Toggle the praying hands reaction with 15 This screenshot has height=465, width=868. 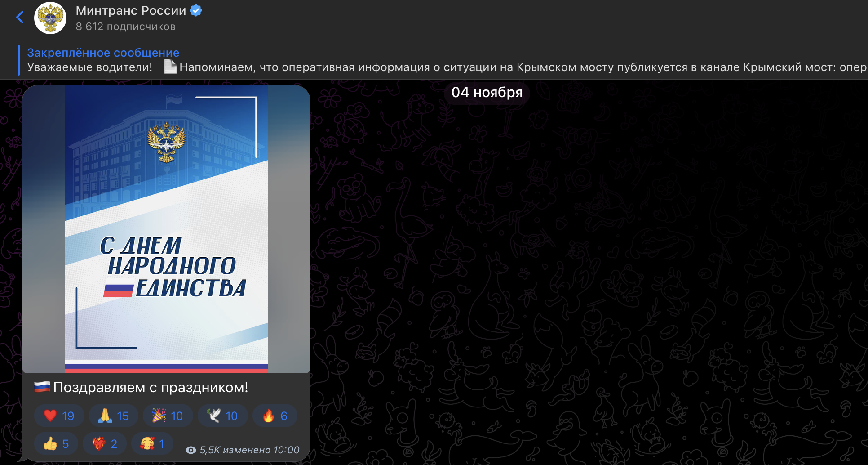114,416
